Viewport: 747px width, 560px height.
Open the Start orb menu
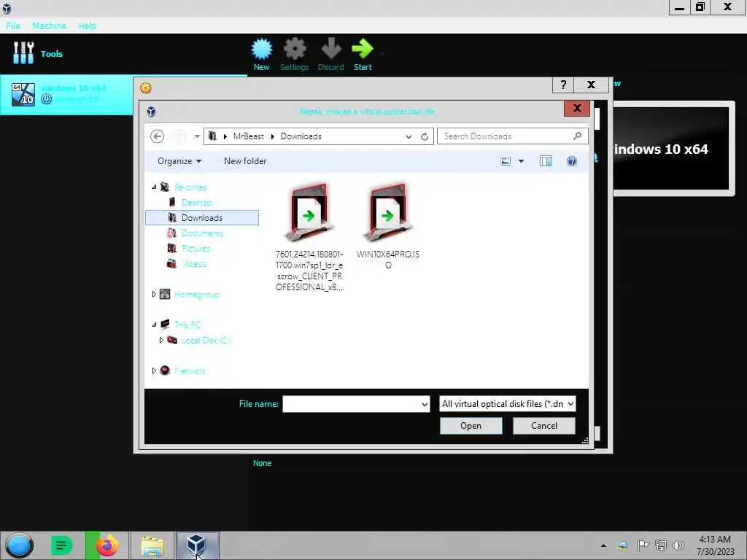[x=20, y=545]
